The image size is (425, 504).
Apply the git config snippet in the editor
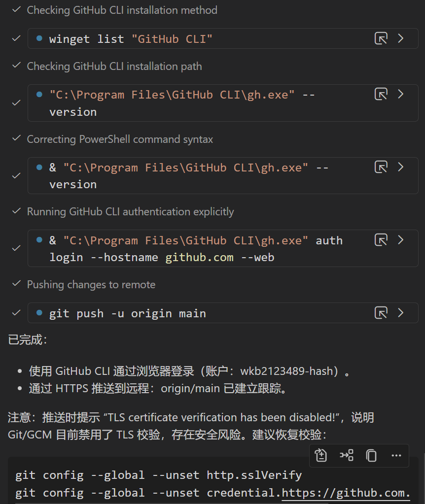(x=320, y=456)
